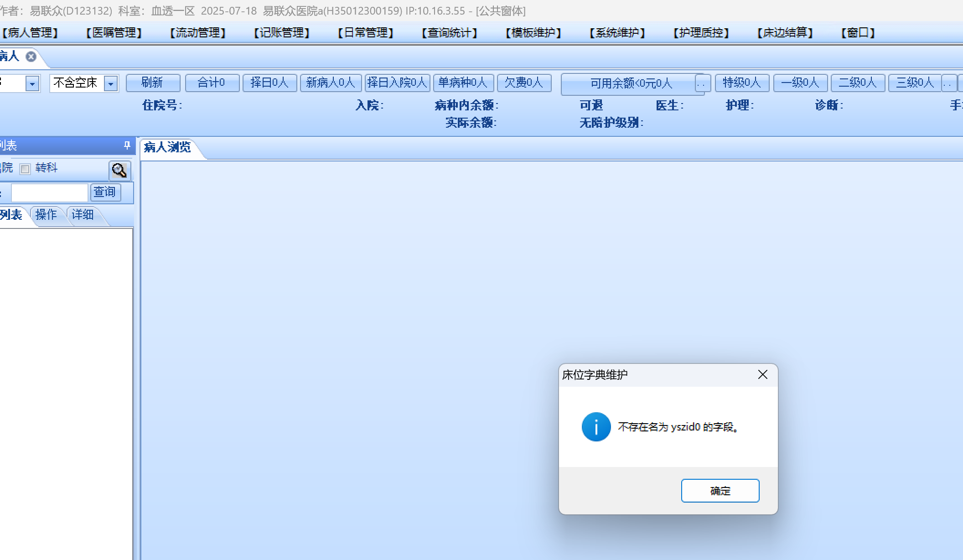Click the 查询 button
This screenshot has height=560, width=963.
tap(105, 192)
